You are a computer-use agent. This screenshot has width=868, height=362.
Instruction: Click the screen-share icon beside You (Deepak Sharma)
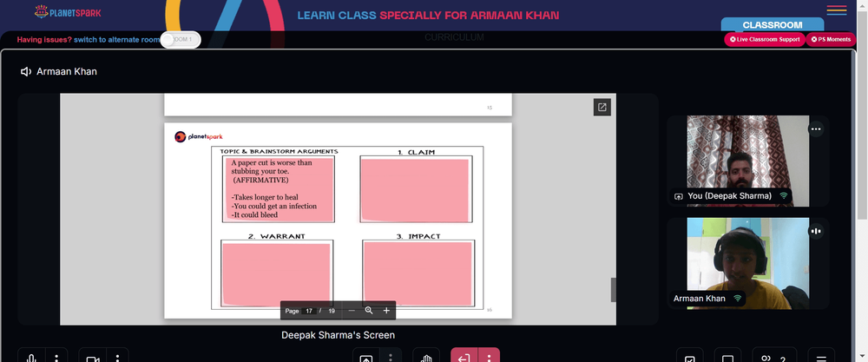click(x=679, y=196)
